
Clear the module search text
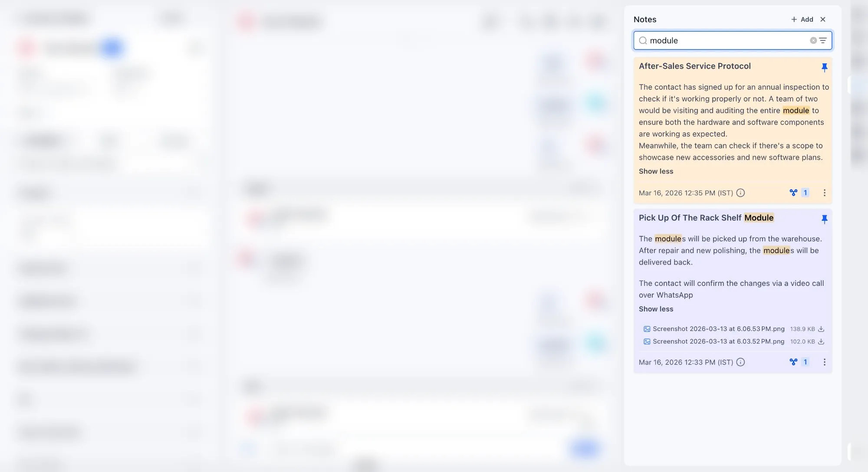click(813, 40)
